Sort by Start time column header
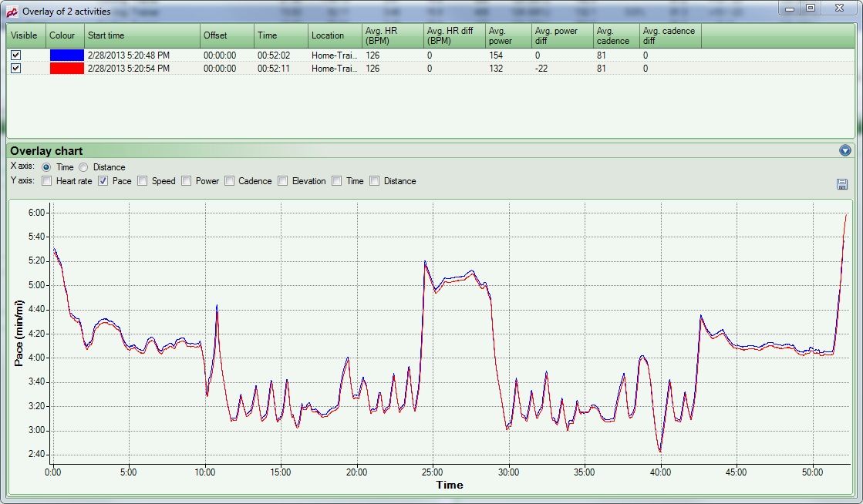This screenshot has width=863, height=504. tap(142, 35)
